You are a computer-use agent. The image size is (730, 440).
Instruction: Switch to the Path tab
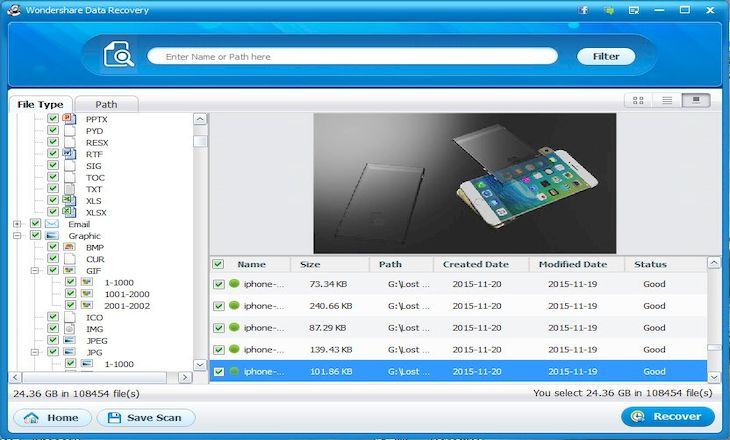[106, 104]
